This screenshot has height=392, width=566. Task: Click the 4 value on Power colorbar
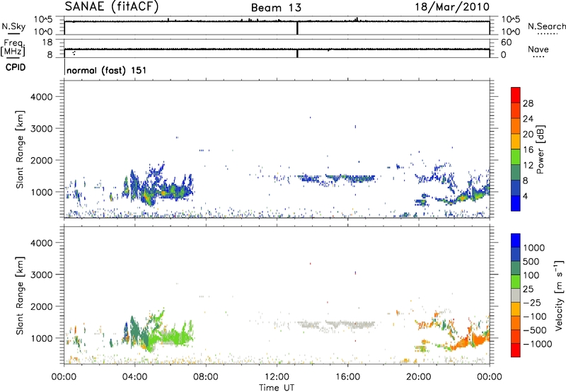coord(526,197)
